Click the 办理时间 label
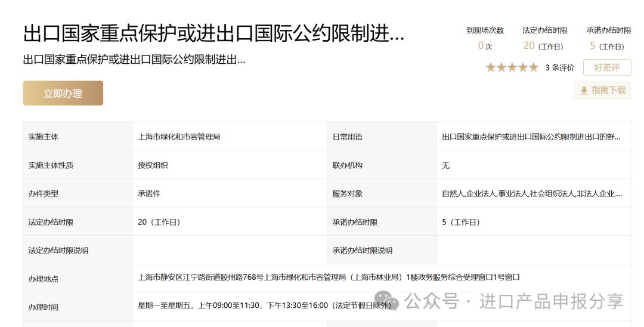Image resolution: width=644 pixels, height=327 pixels. pyautogui.click(x=44, y=307)
